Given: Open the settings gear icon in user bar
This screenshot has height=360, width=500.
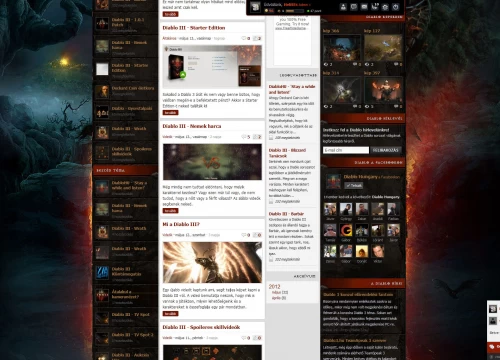Looking at the screenshot, I should point(385,7).
